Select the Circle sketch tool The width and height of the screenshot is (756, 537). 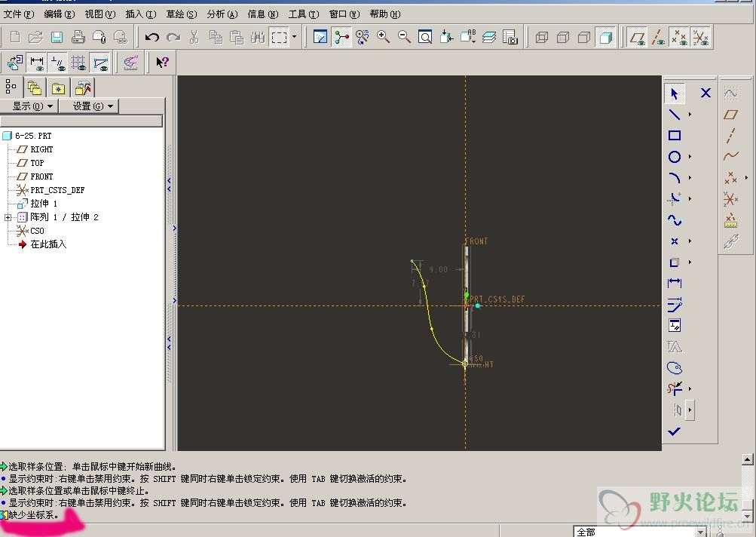675,157
